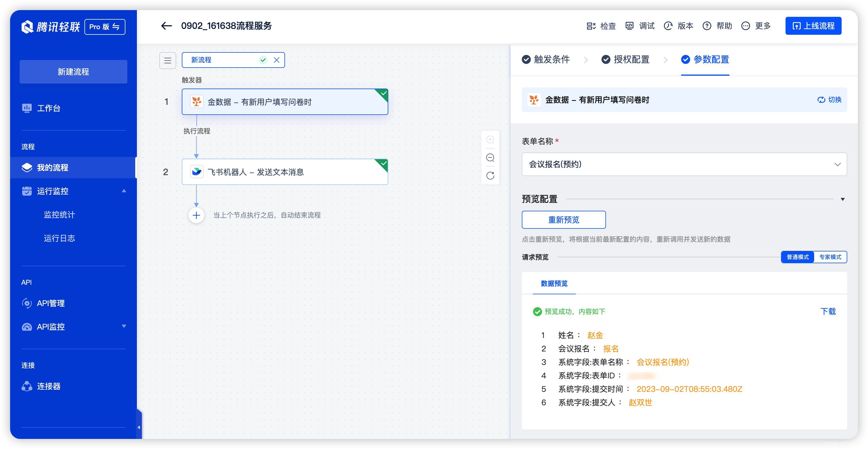868x449 pixels.
Task: Select the 数据预览 tab
Action: pyautogui.click(x=554, y=284)
